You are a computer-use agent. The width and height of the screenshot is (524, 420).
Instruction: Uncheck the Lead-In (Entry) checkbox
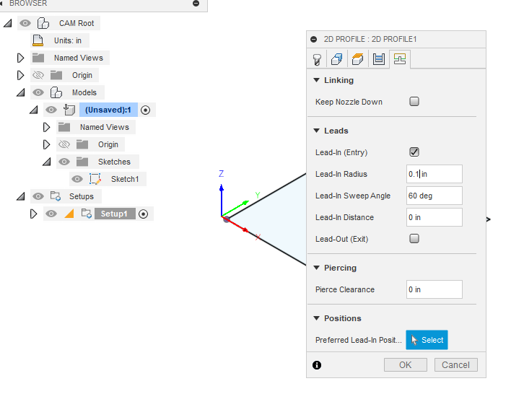click(x=414, y=152)
